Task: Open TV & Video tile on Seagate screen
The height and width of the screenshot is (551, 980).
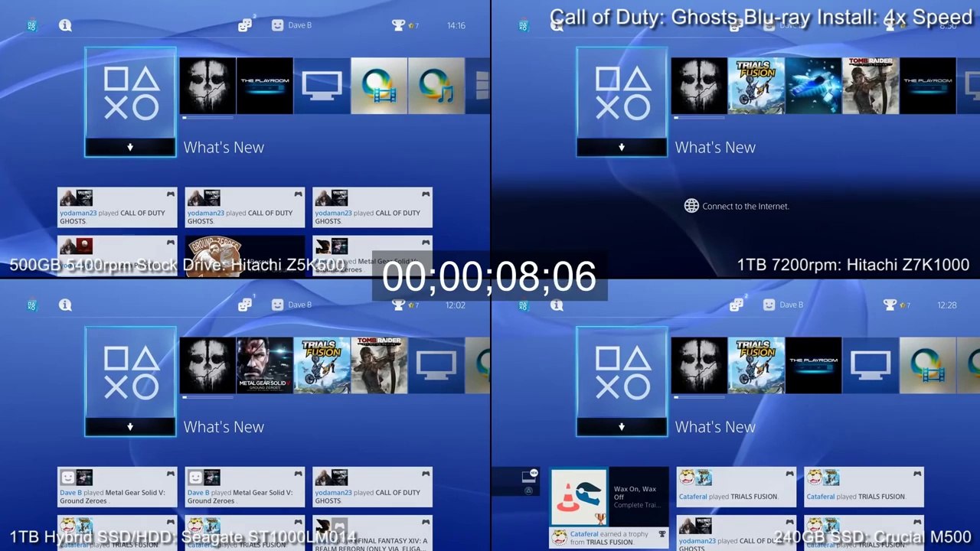Action: point(436,365)
